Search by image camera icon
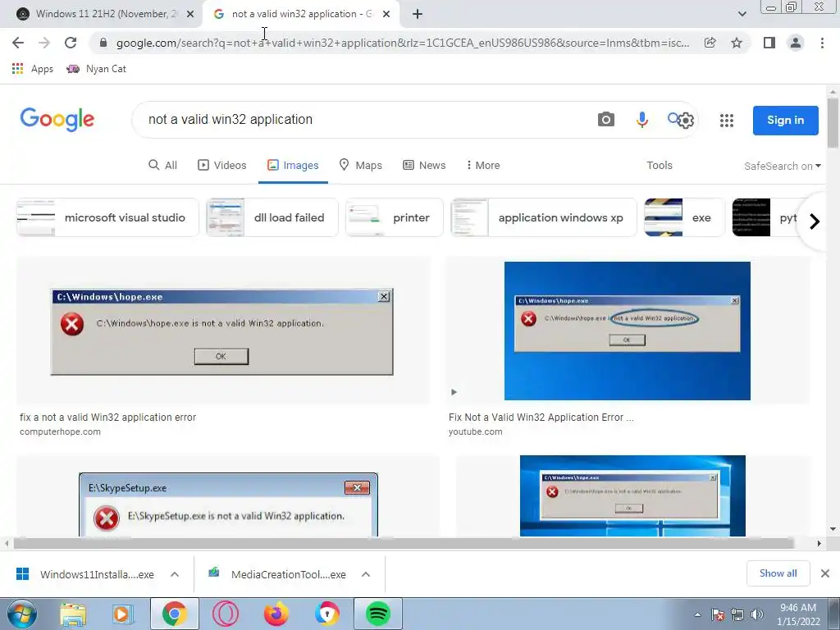 click(x=606, y=120)
